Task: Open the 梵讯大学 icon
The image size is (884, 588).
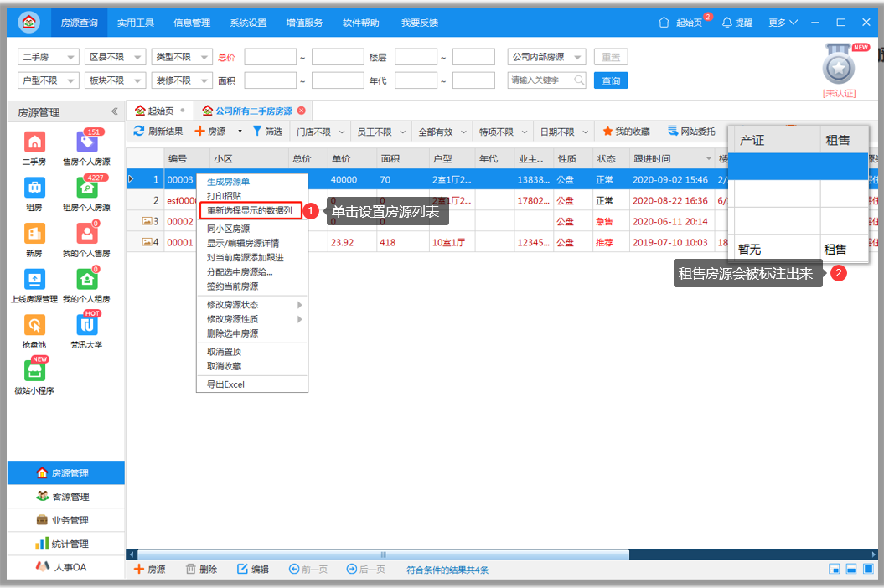Action: 87,324
